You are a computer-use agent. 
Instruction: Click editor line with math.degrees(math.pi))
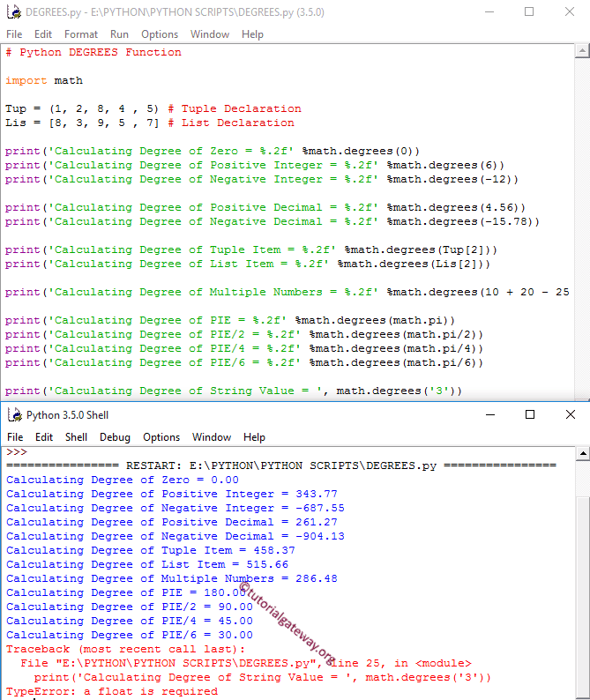coord(230,321)
